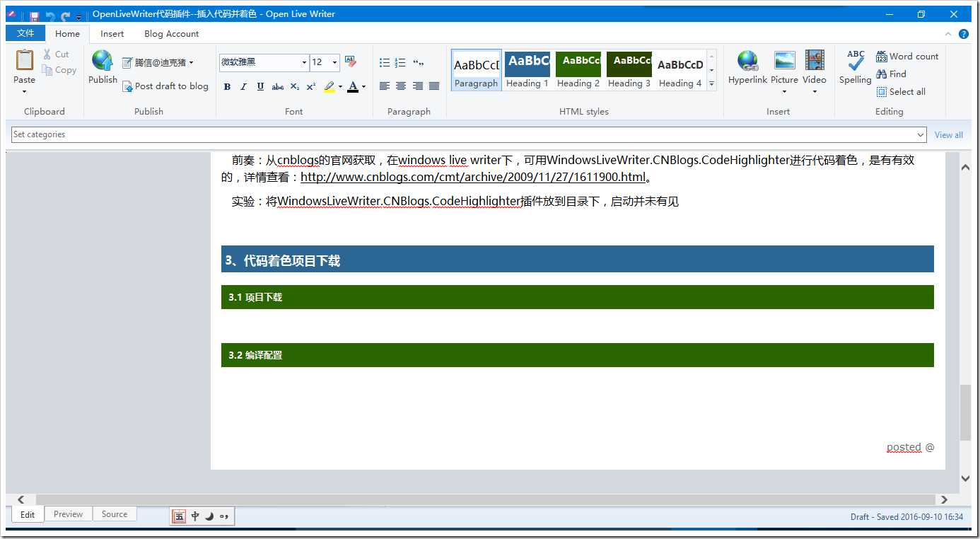Apply subscript formatting

(295, 86)
